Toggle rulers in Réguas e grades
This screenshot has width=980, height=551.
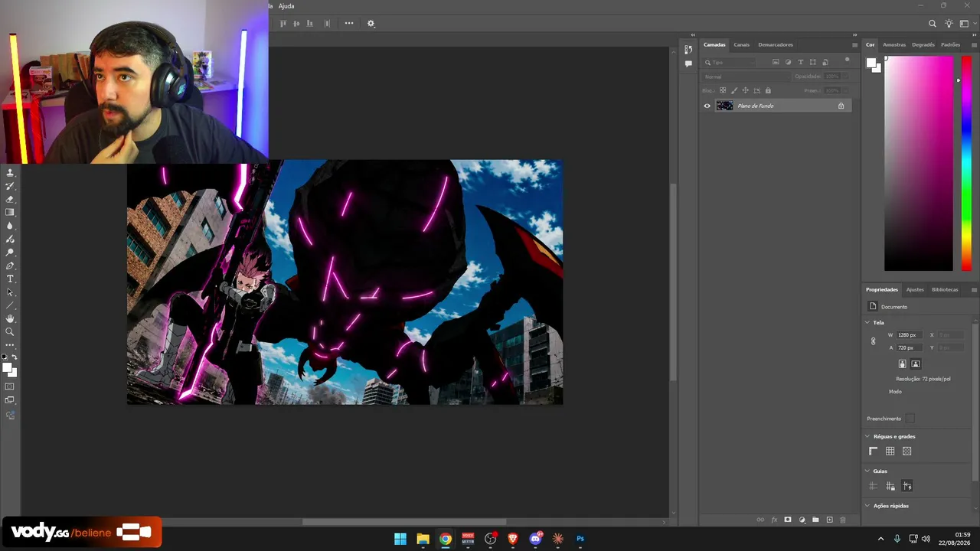874,452
